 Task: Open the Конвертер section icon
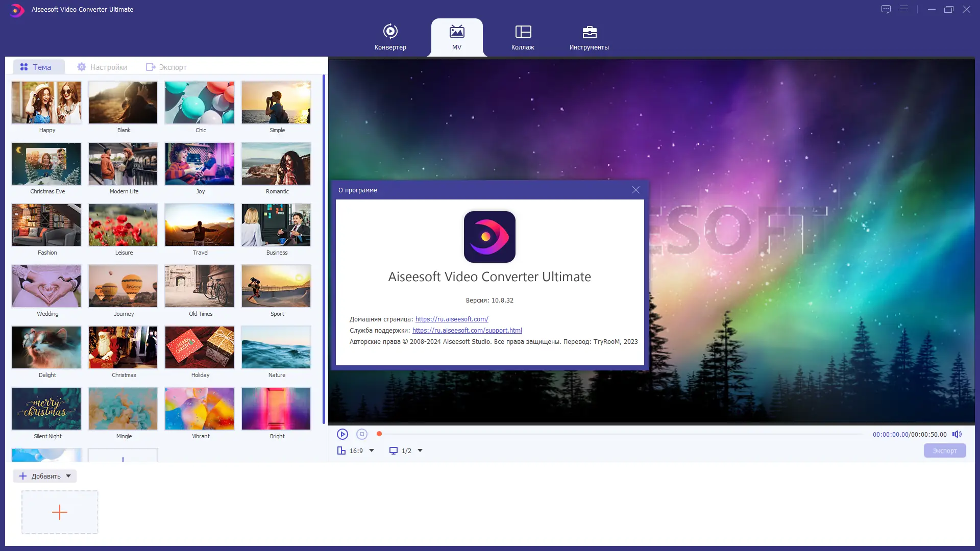390,32
